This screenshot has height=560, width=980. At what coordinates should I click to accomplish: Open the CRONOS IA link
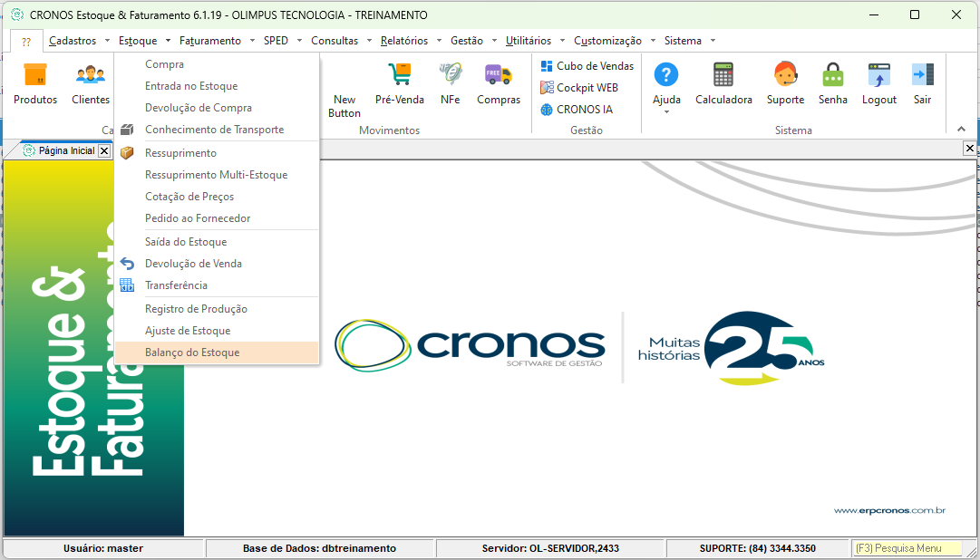coord(584,110)
